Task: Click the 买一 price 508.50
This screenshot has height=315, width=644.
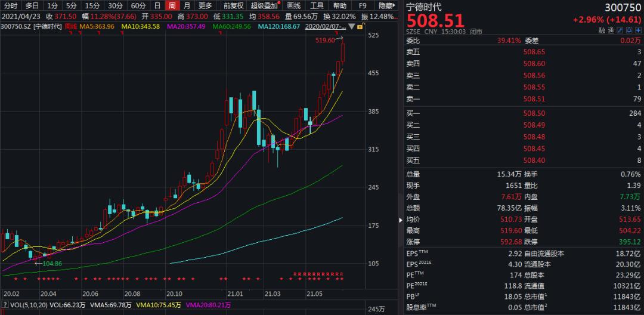Action: pyautogui.click(x=534, y=113)
